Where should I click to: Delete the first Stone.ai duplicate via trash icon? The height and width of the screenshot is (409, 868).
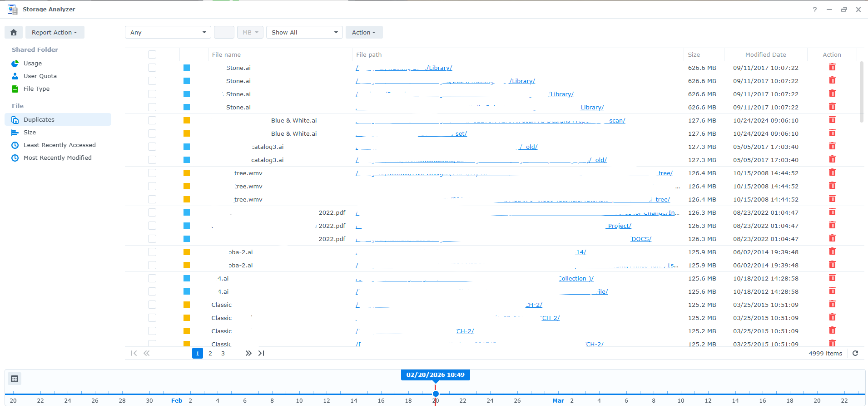[x=832, y=67]
